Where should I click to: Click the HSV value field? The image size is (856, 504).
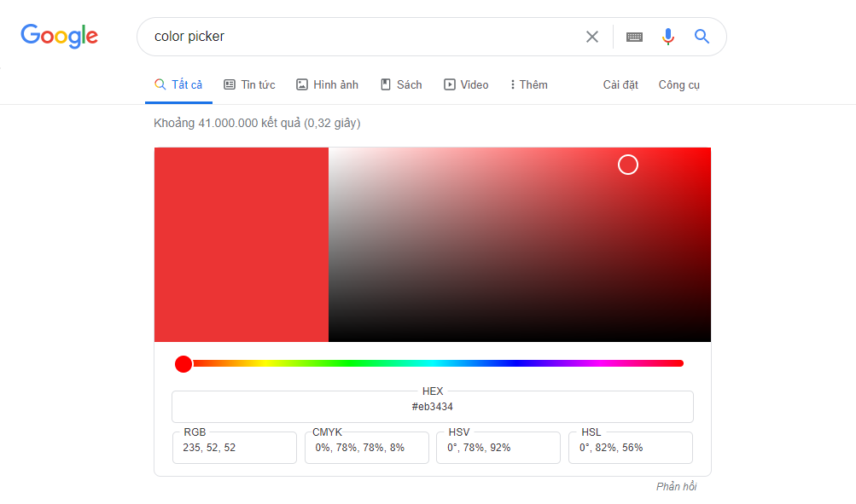[x=498, y=448]
